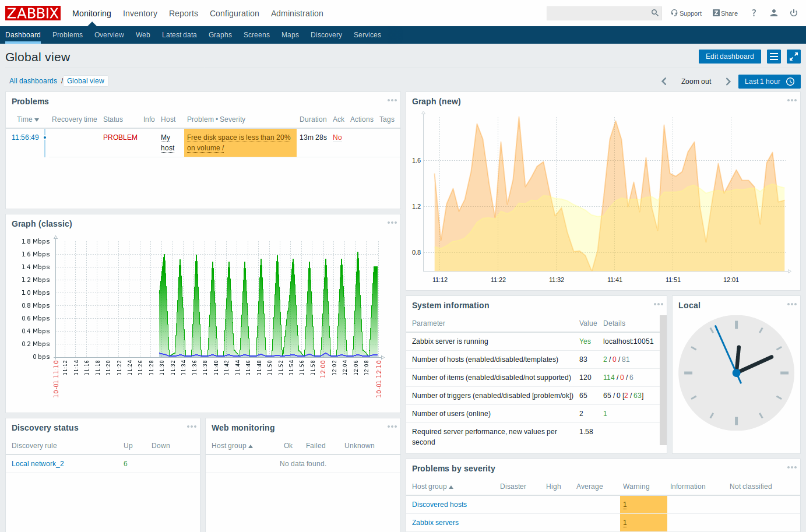Click the My host link
Screen dimensions: 806x532
[x=168, y=143]
